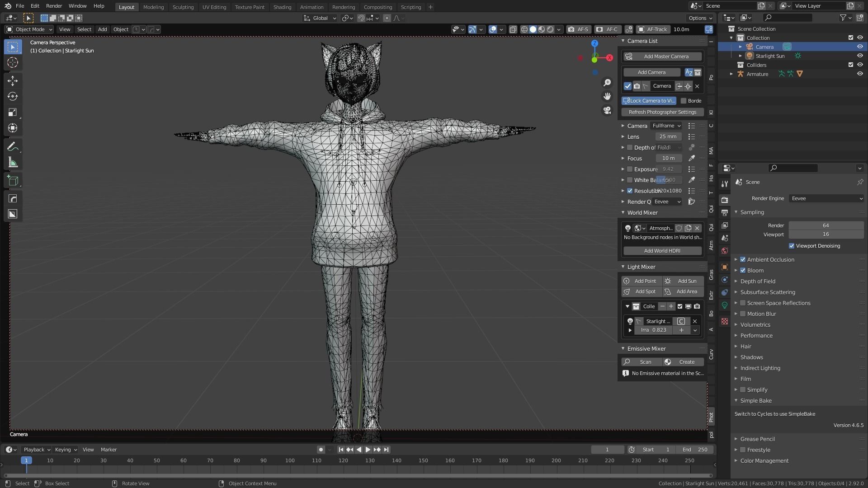Click Add Master Camera button
The height and width of the screenshot is (488, 868).
point(662,56)
